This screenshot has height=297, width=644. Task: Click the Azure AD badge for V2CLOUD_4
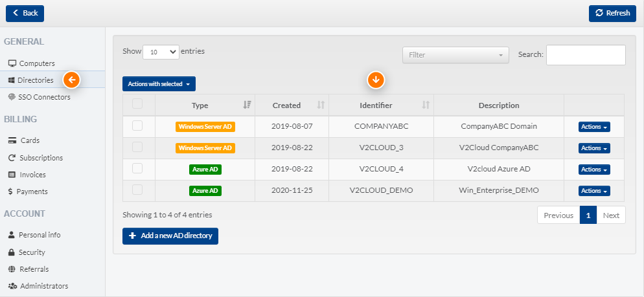click(205, 169)
